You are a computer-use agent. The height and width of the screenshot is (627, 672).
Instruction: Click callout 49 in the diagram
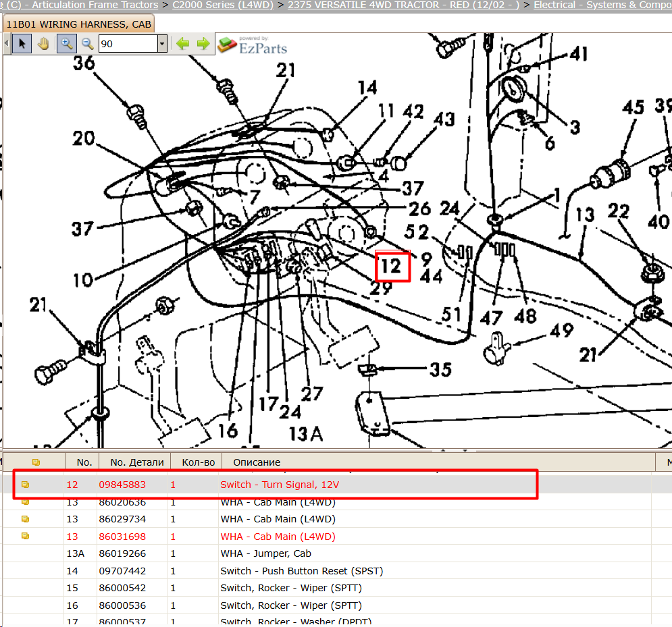pyautogui.click(x=562, y=330)
